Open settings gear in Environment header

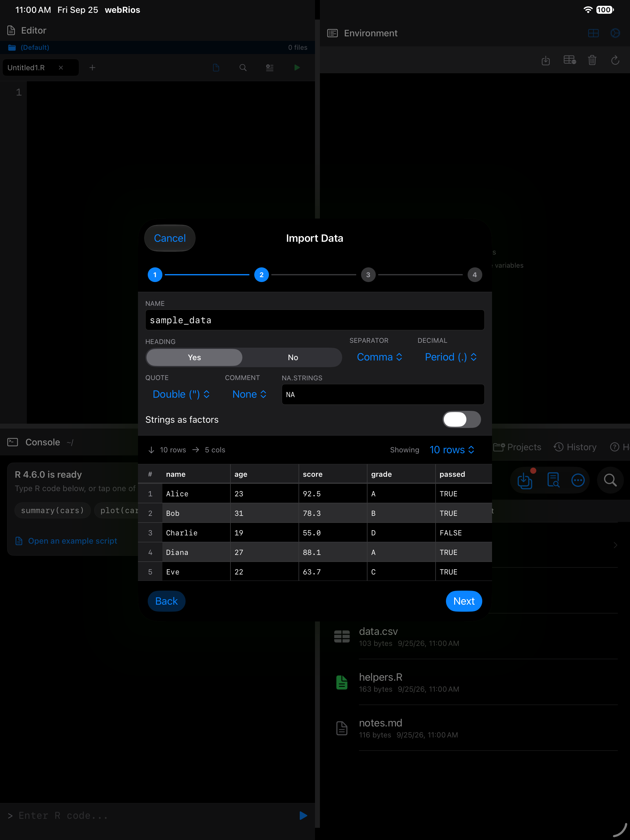pyautogui.click(x=615, y=33)
